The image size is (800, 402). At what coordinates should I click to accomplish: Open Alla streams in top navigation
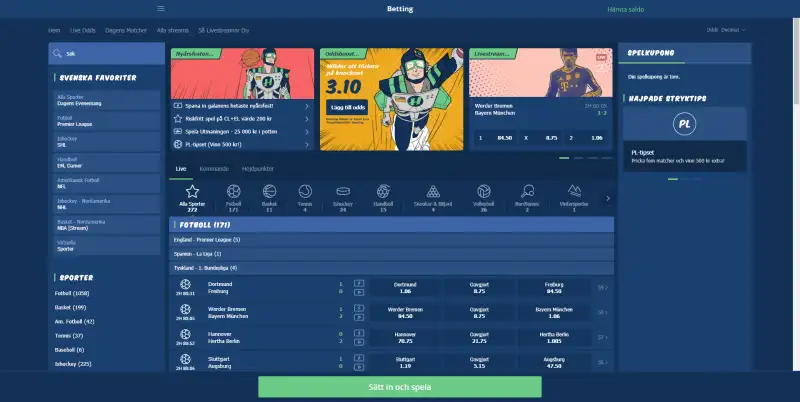click(172, 31)
